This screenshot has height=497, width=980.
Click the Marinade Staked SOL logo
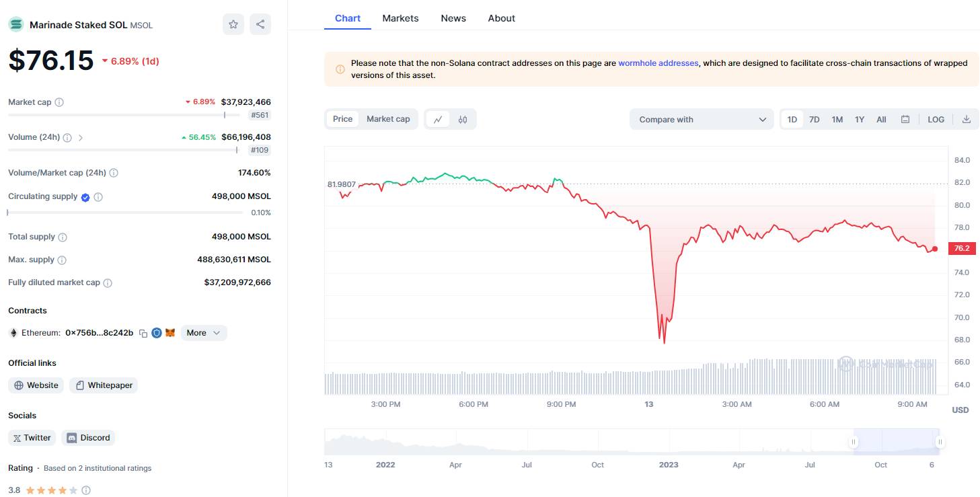click(x=15, y=24)
